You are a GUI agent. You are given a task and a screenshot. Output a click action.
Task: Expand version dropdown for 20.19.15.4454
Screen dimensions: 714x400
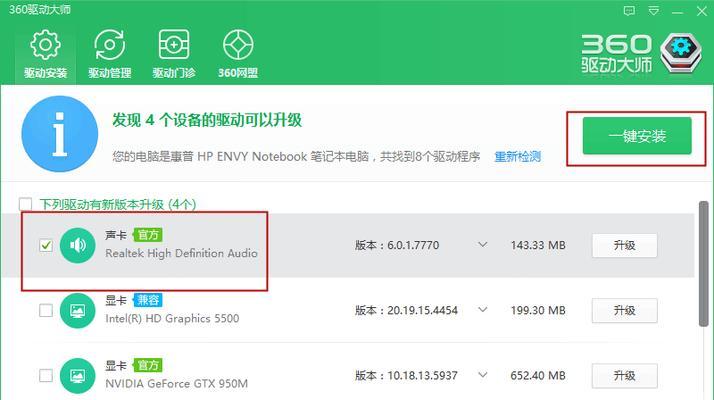point(483,310)
